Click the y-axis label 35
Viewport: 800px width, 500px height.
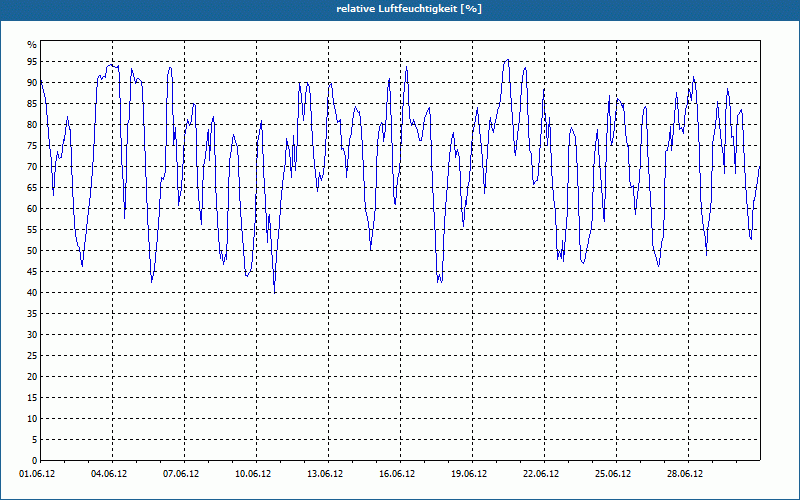pos(32,314)
